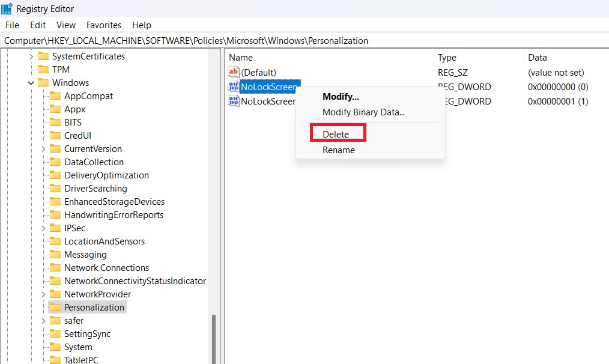
Task: Click the Data column header
Action: click(537, 57)
